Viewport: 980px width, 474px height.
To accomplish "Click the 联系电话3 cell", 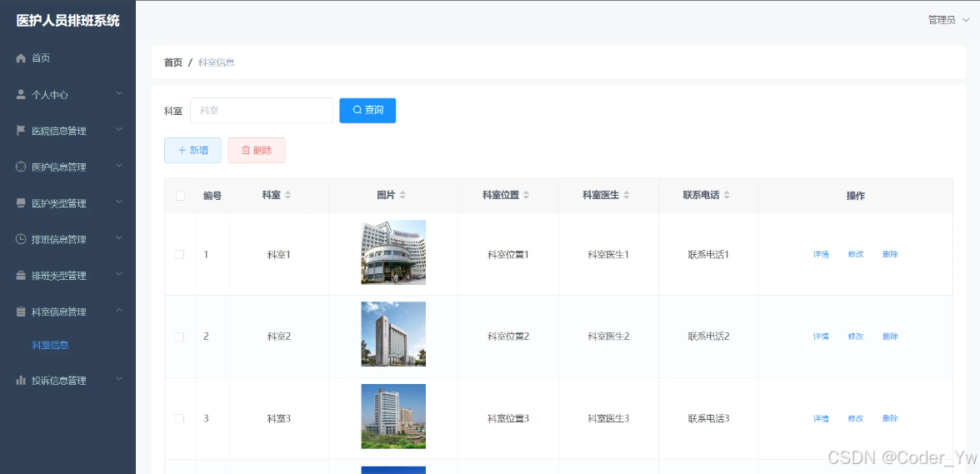I will (x=708, y=418).
